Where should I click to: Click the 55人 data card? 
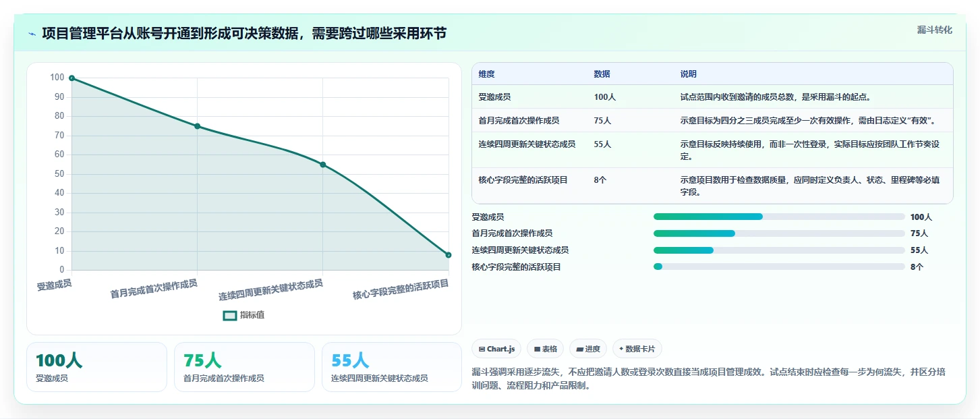[x=392, y=367]
